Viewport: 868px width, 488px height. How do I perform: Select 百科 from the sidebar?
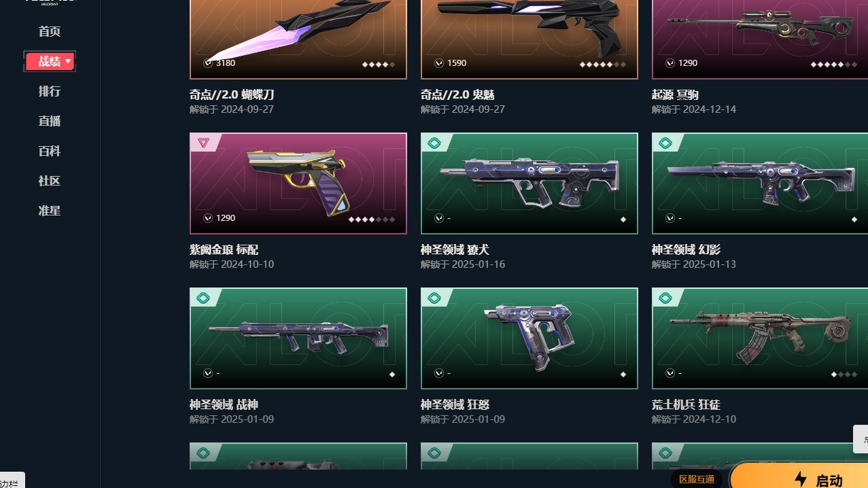[50, 151]
